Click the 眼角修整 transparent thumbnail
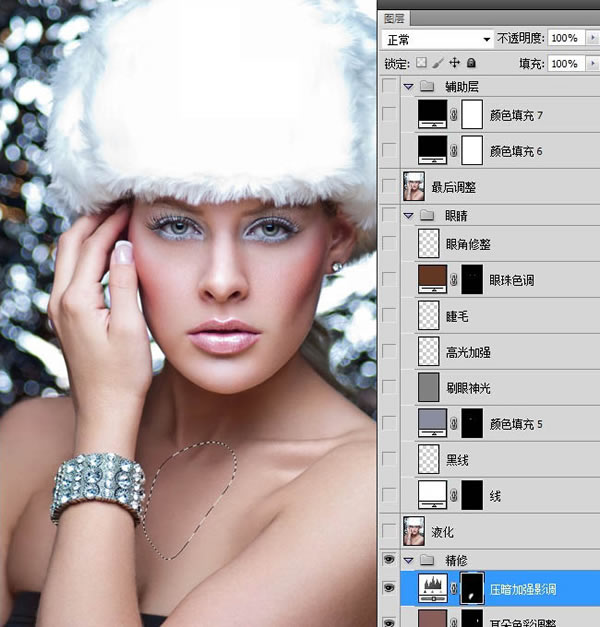 [x=428, y=243]
